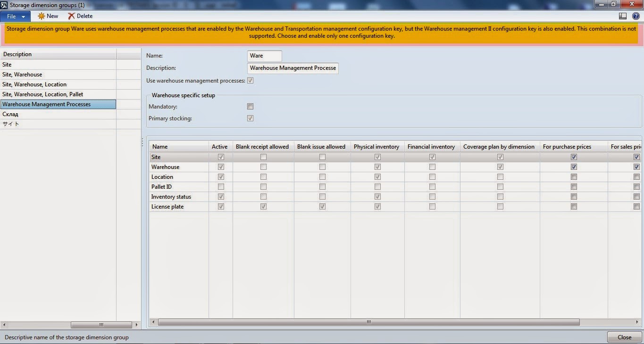Create a new storage dimension group
Image resolution: width=644 pixels, height=344 pixels.
(x=47, y=16)
